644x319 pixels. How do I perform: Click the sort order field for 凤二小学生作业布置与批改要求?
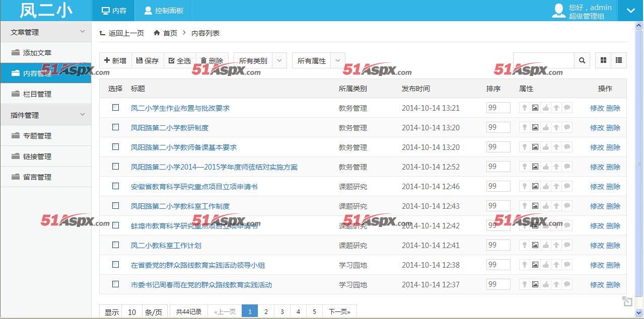click(x=498, y=108)
